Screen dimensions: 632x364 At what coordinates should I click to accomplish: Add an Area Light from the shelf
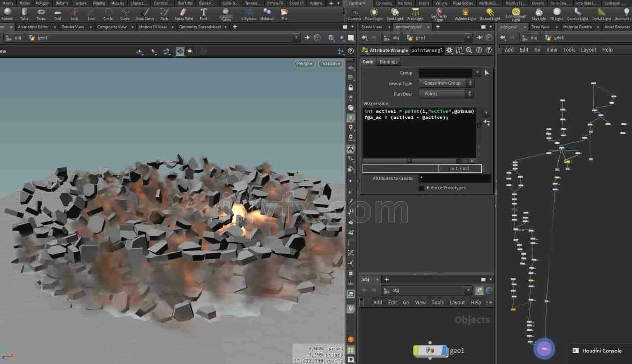click(415, 14)
